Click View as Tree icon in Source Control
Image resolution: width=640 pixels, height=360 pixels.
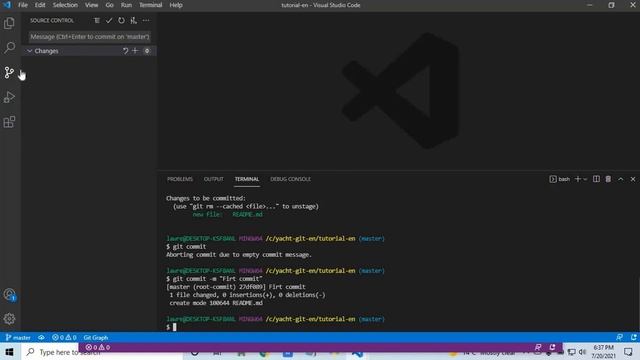[97, 20]
